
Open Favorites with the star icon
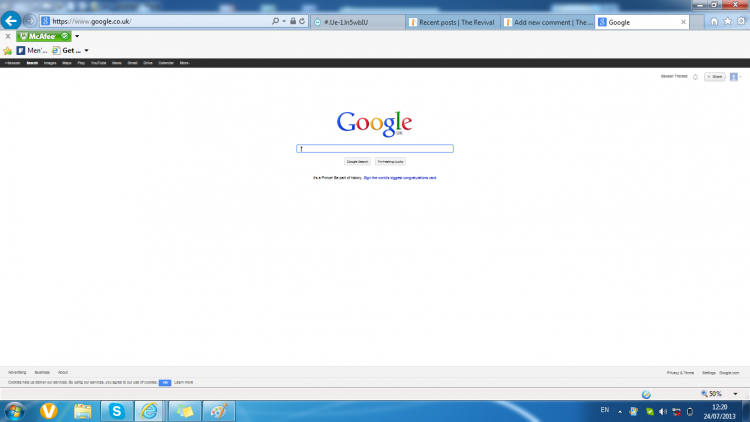(x=728, y=22)
